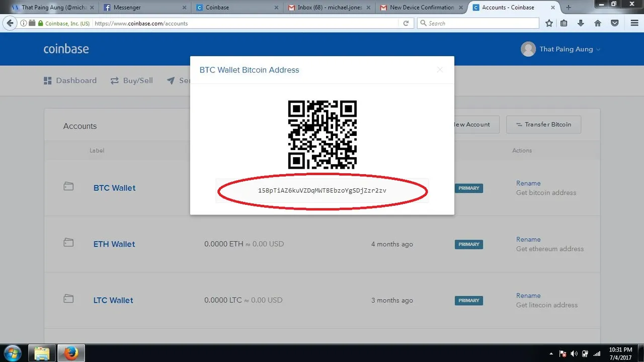
Task: Click the Firefox home icon
Action: 598,23
